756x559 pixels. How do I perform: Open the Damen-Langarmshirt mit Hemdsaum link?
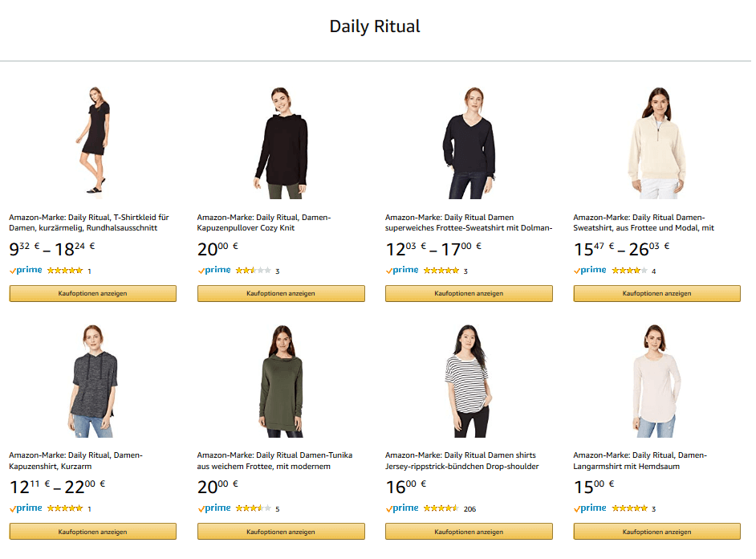(640, 461)
